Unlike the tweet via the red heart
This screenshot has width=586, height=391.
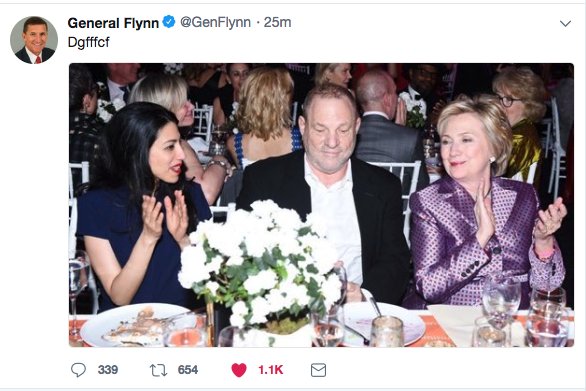(239, 370)
